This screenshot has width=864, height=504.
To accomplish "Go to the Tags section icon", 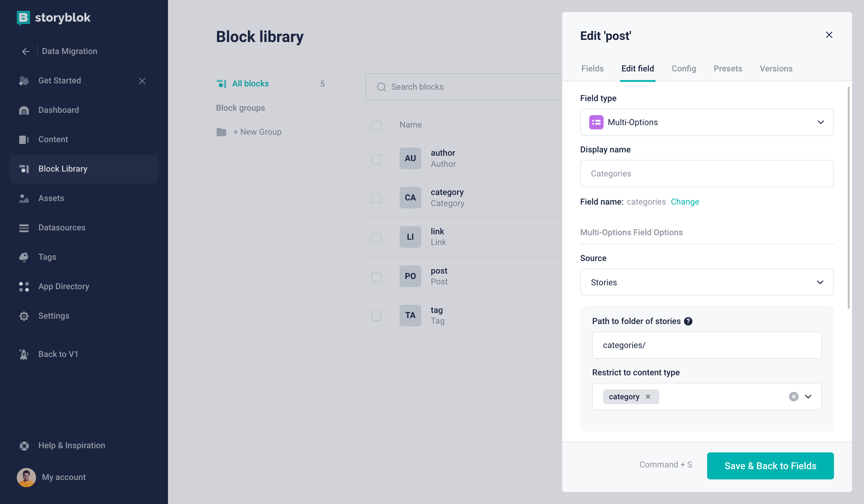I will point(24,257).
